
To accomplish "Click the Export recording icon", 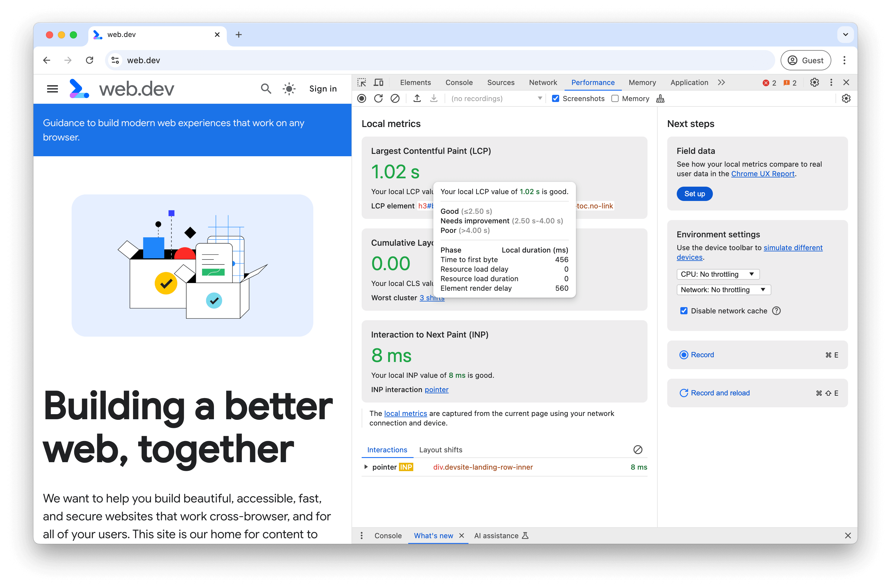I will click(417, 98).
